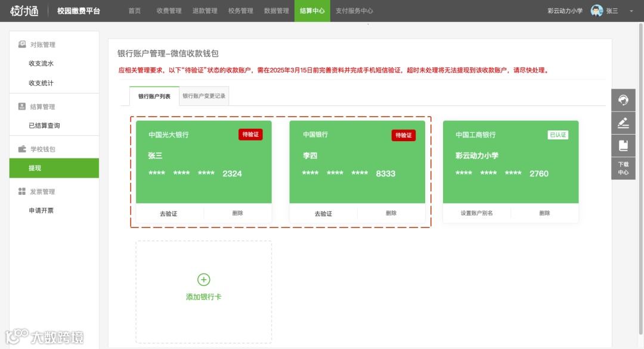
Task: Switch to 银行账户变更记录 tab
Action: pos(204,96)
